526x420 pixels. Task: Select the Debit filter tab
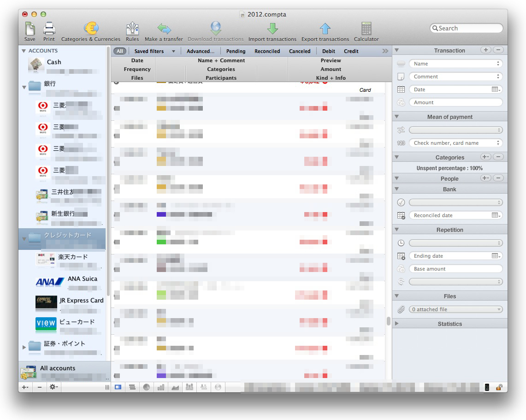click(329, 51)
